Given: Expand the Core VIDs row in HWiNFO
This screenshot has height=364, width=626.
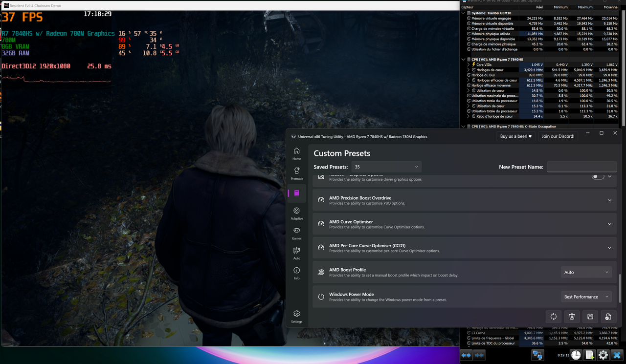Looking at the screenshot, I should [x=469, y=64].
